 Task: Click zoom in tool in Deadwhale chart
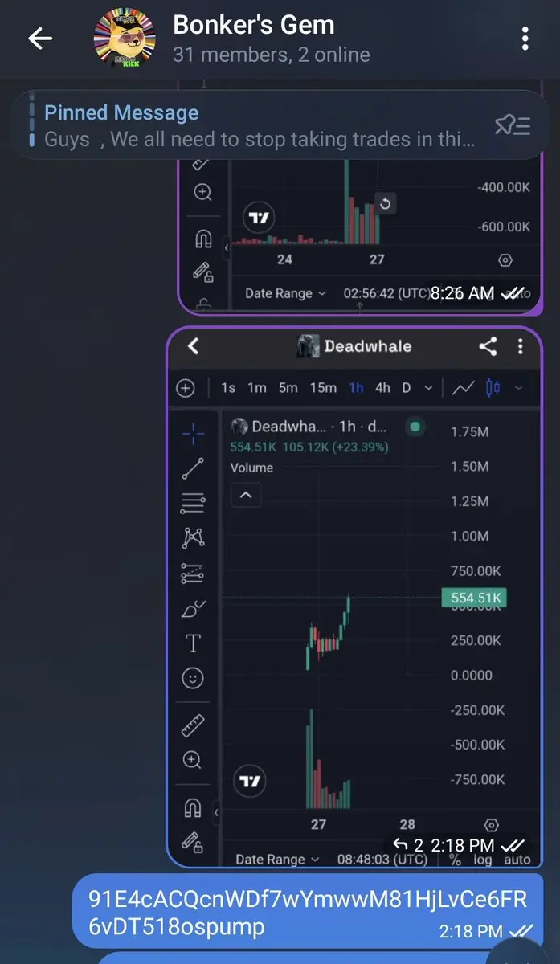(192, 760)
